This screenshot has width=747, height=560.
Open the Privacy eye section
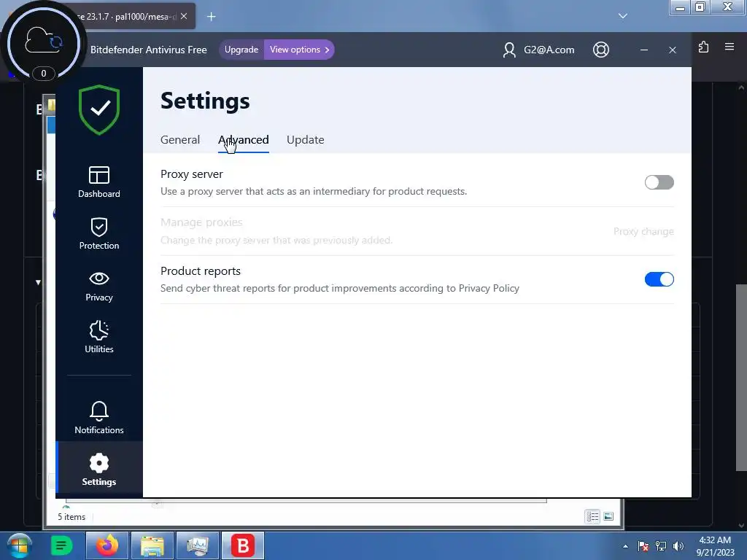99,286
